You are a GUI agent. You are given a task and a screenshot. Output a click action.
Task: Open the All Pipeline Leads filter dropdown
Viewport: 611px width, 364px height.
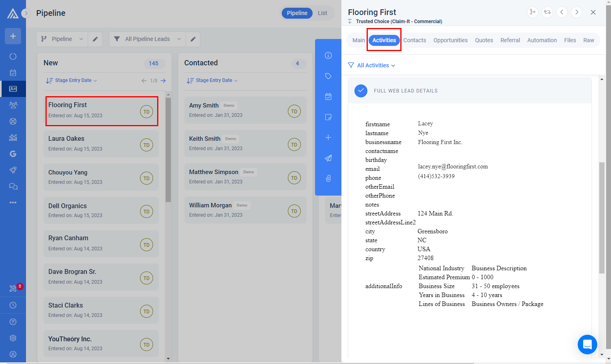click(x=148, y=39)
